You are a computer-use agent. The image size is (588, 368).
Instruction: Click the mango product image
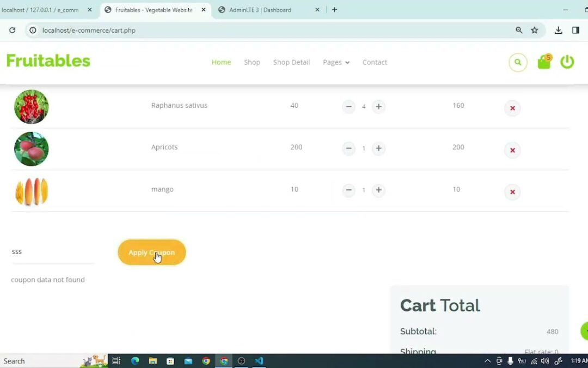click(31, 191)
